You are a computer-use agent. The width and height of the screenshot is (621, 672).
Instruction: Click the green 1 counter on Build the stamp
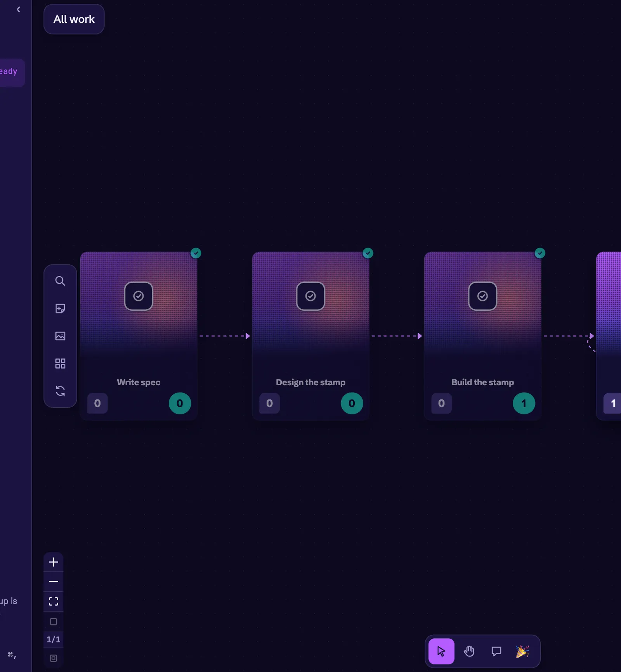click(524, 404)
